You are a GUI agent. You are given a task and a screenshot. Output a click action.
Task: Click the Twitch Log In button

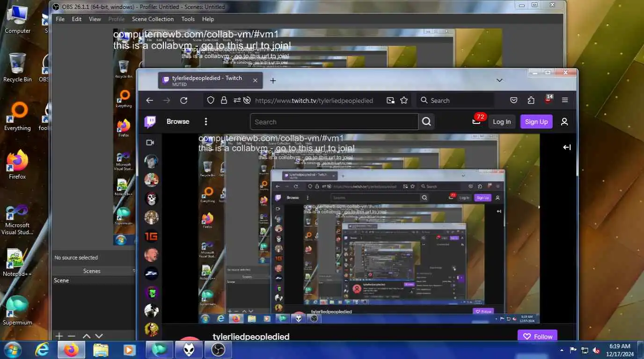tap(502, 122)
